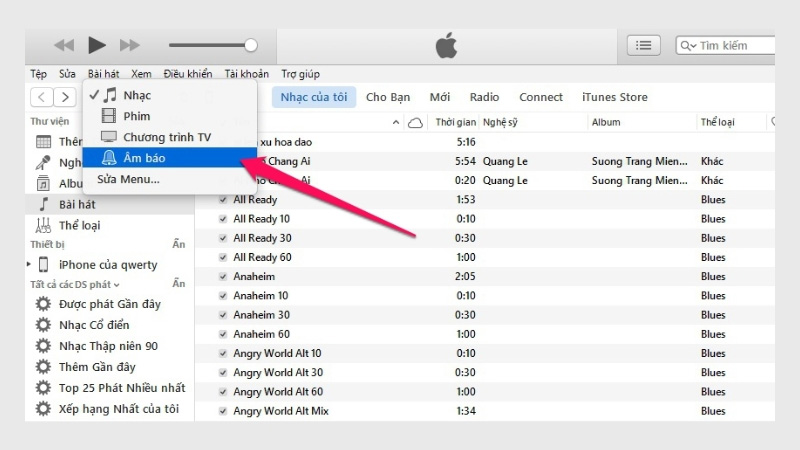The height and width of the screenshot is (450, 800).
Task: Expand the iPhone của qwerty device
Action: pos(29,265)
